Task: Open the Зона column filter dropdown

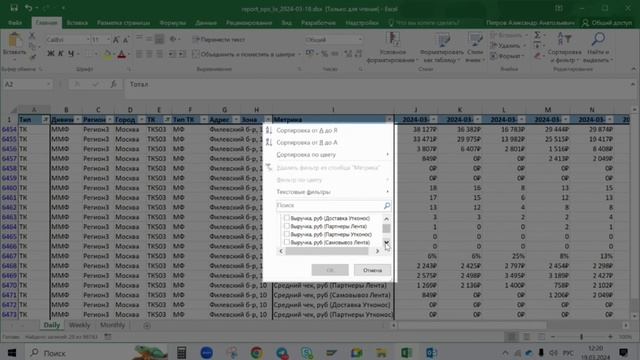Action: click(x=268, y=120)
